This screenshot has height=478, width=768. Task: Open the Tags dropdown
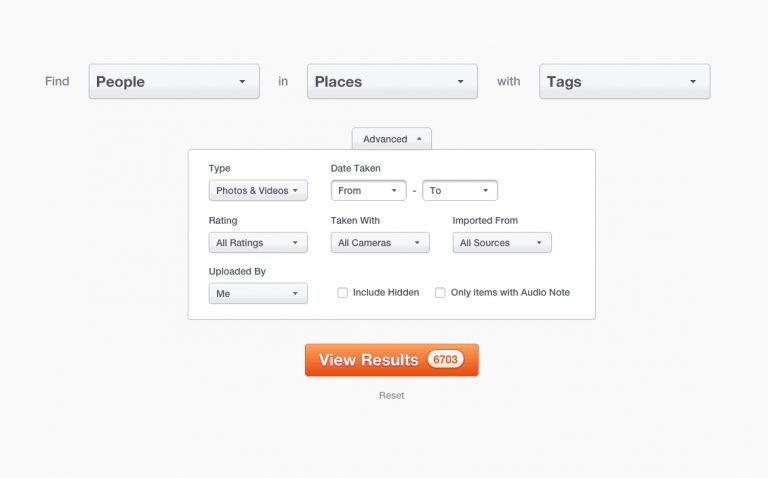(x=624, y=82)
